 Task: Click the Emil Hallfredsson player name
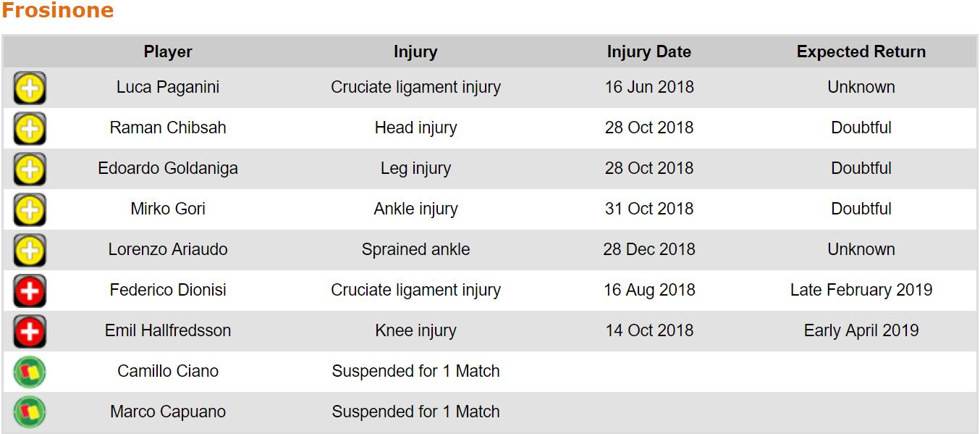(x=168, y=330)
